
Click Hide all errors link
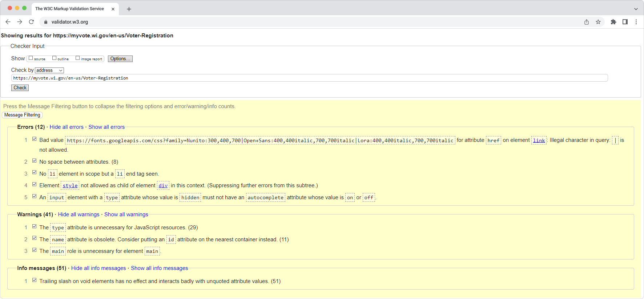pyautogui.click(x=67, y=127)
